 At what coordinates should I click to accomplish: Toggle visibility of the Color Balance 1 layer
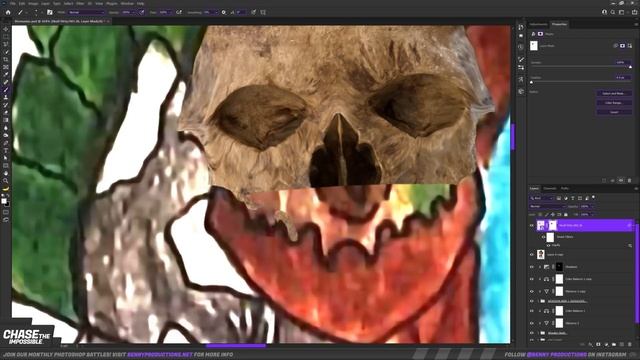click(532, 311)
